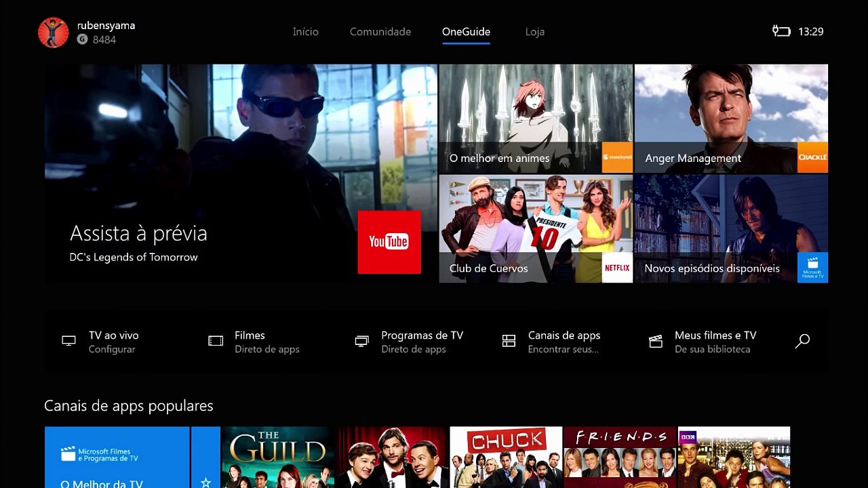Open the O melhor em animes tile
The height and width of the screenshot is (488, 868).
coord(536,119)
